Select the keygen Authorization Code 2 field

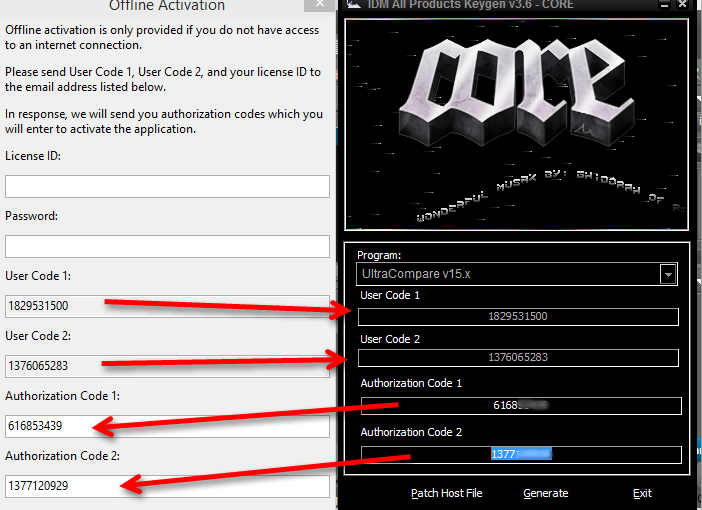tap(521, 454)
